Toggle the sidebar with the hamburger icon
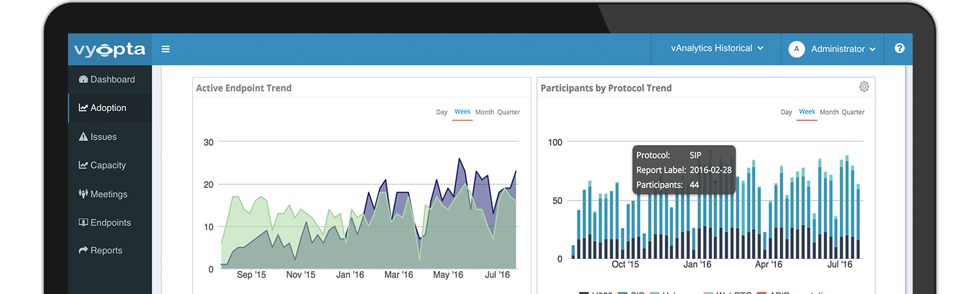Image resolution: width=980 pixels, height=294 pixels. point(166,49)
